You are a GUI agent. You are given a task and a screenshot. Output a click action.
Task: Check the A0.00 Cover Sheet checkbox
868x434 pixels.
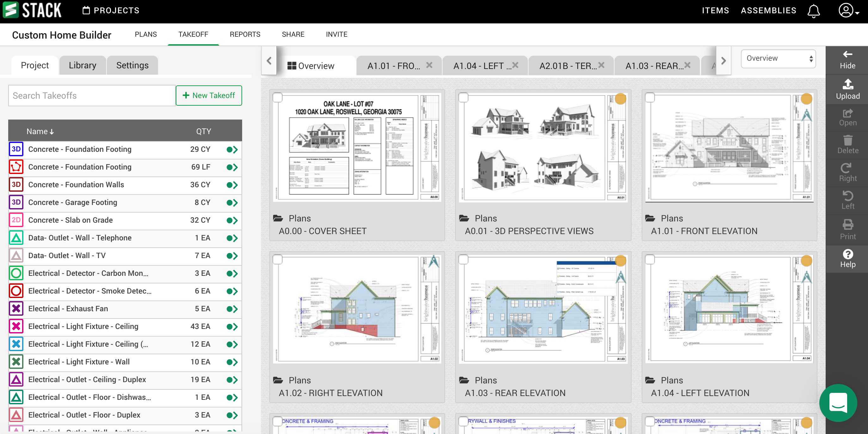point(278,97)
